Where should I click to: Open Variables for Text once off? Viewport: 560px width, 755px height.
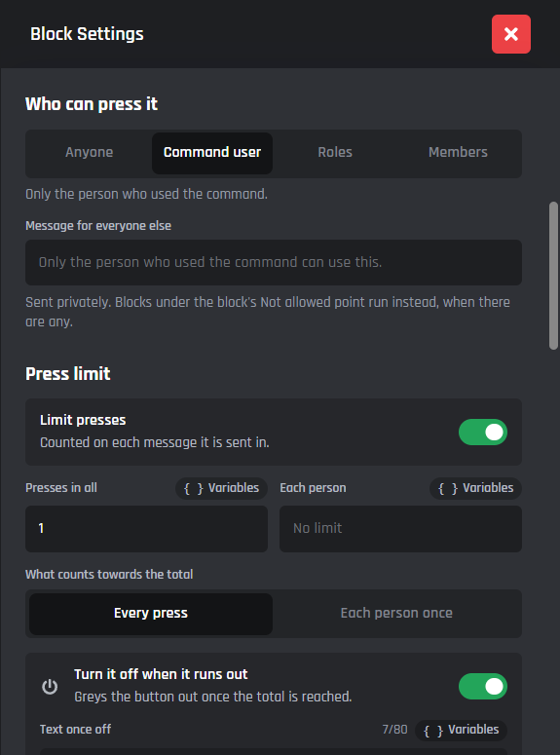tap(461, 730)
